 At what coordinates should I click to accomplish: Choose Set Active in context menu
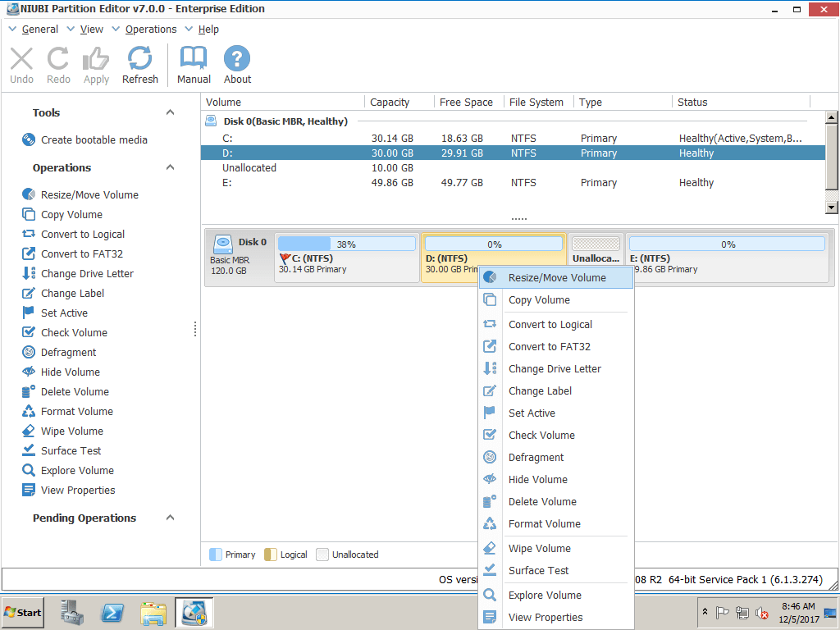pyautogui.click(x=556, y=413)
